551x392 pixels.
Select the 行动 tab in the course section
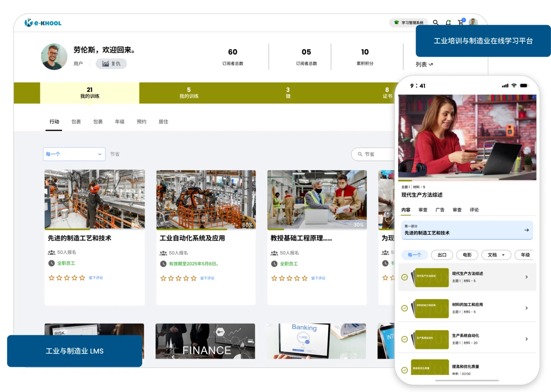[54, 122]
